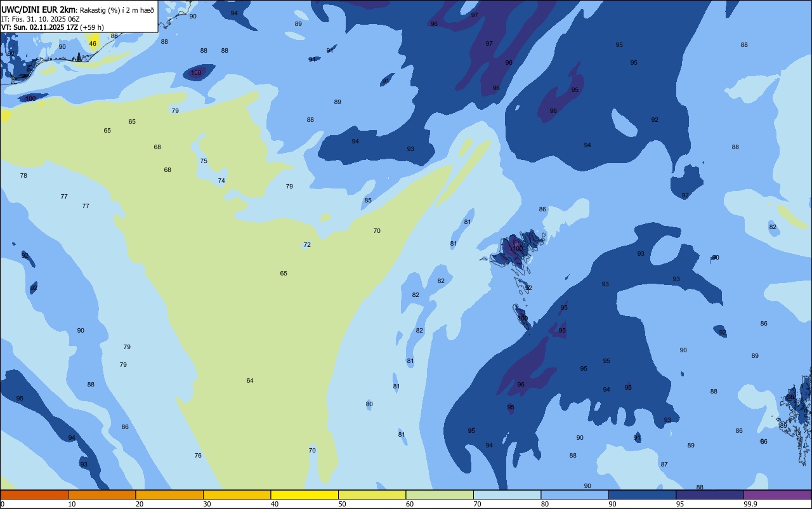Click the '64' humidity value on map
The image size is (812, 509).
[250, 381]
